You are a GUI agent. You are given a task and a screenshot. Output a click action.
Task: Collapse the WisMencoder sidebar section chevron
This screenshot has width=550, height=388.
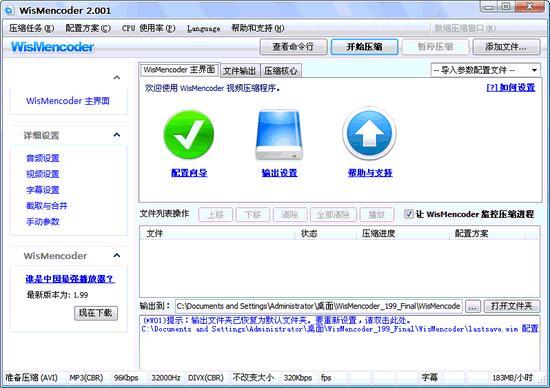(x=117, y=255)
